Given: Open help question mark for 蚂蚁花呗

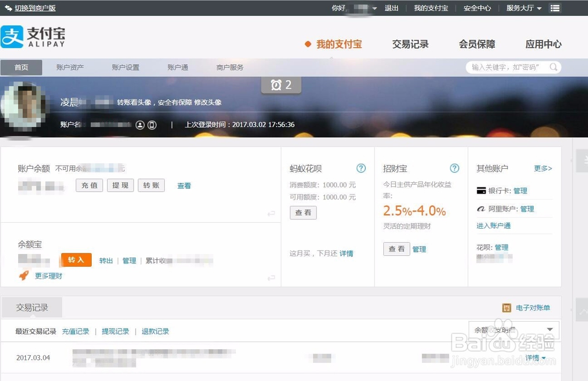Looking at the screenshot, I should pyautogui.click(x=361, y=168).
